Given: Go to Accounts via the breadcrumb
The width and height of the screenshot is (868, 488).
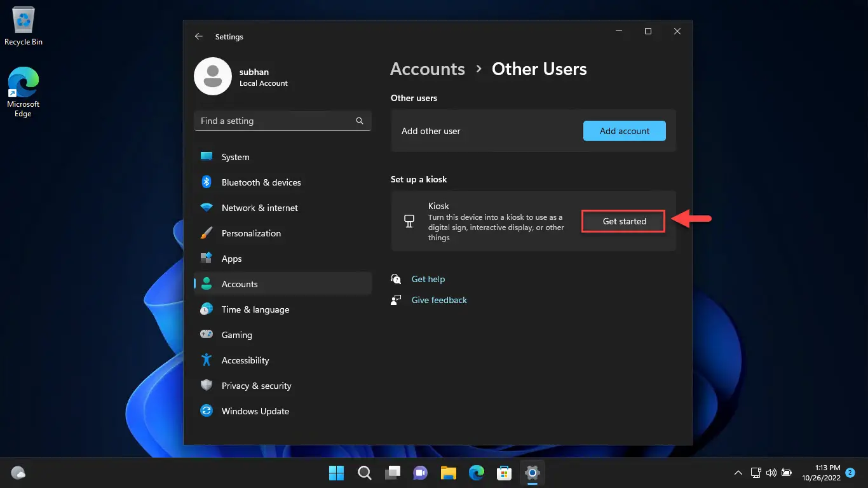Looking at the screenshot, I should tap(428, 69).
